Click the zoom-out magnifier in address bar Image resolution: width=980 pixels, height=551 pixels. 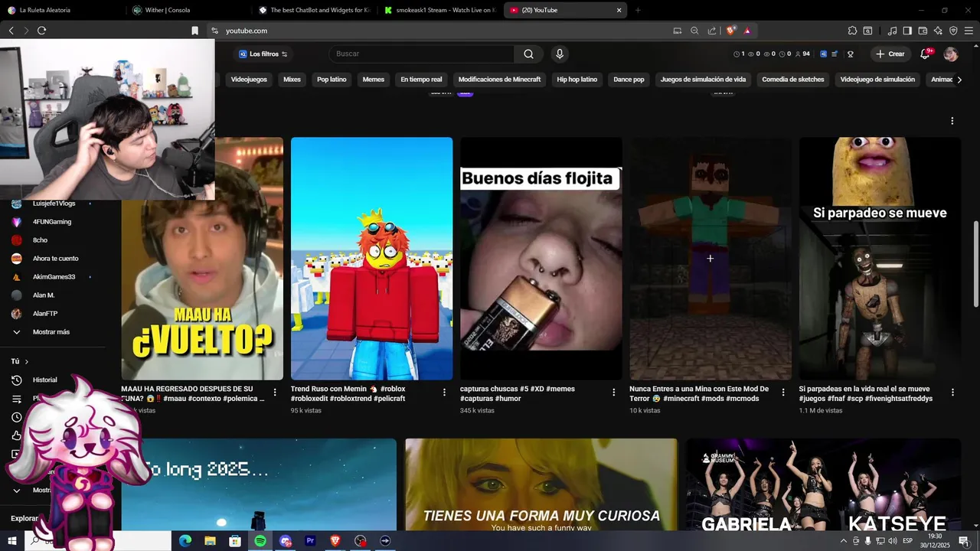tap(694, 31)
